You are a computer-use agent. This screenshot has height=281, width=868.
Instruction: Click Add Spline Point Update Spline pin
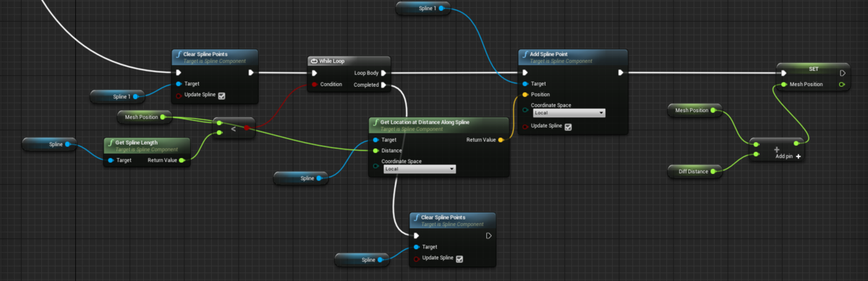525,126
